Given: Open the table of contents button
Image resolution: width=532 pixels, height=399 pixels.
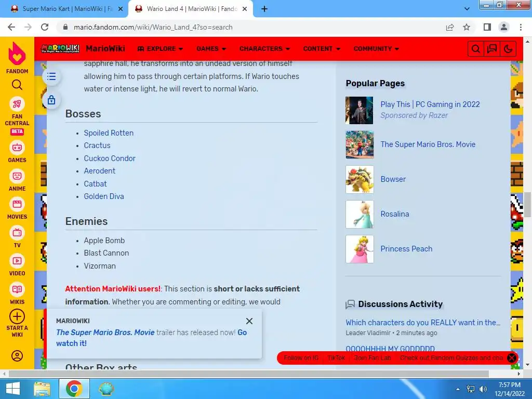Looking at the screenshot, I should tap(51, 76).
